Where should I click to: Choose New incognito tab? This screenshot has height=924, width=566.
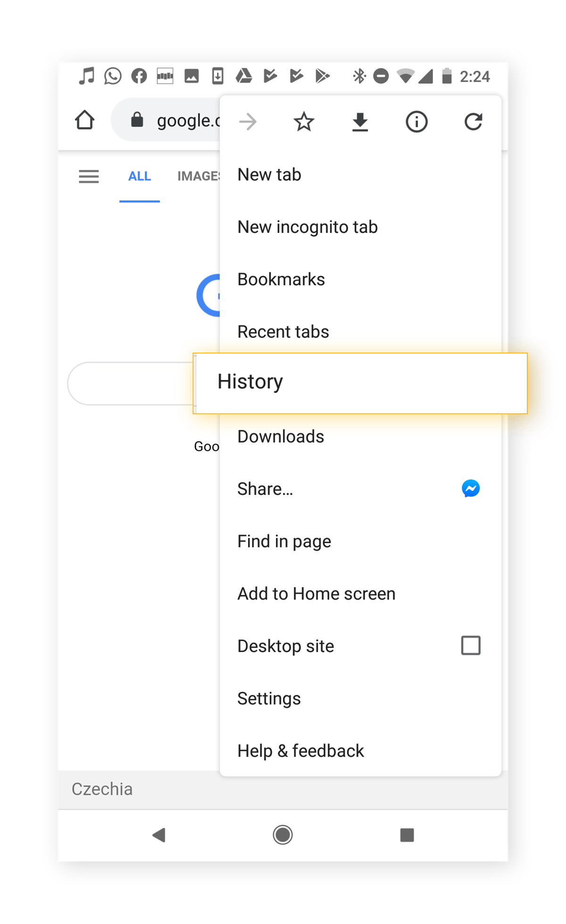(x=360, y=227)
